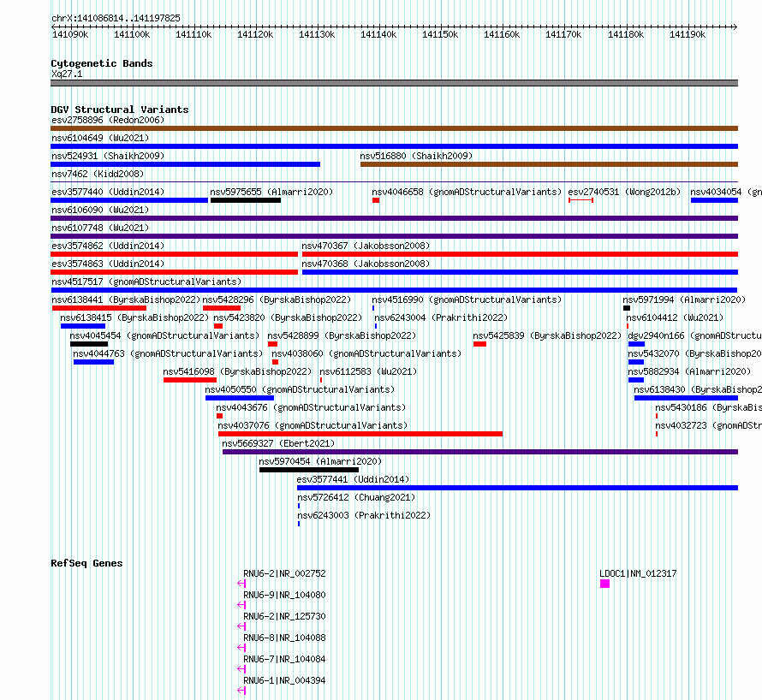Click the red nsv5425839 variant marker

click(x=479, y=344)
